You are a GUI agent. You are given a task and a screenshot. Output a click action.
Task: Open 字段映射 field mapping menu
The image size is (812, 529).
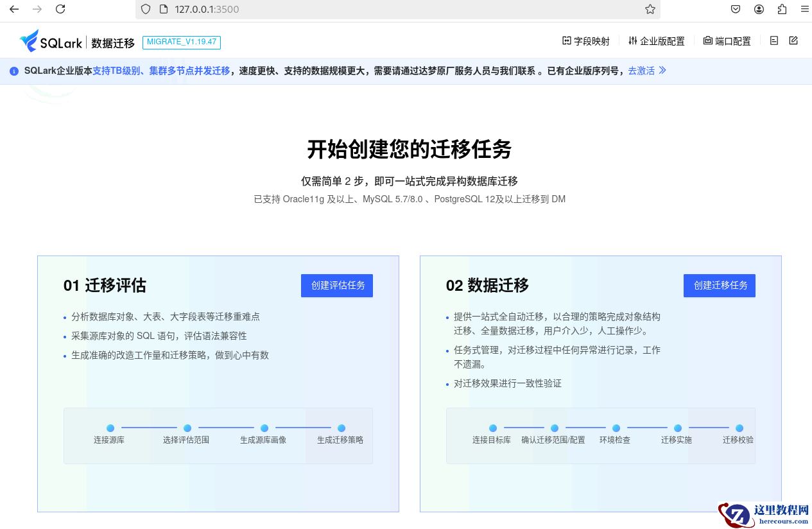click(585, 41)
